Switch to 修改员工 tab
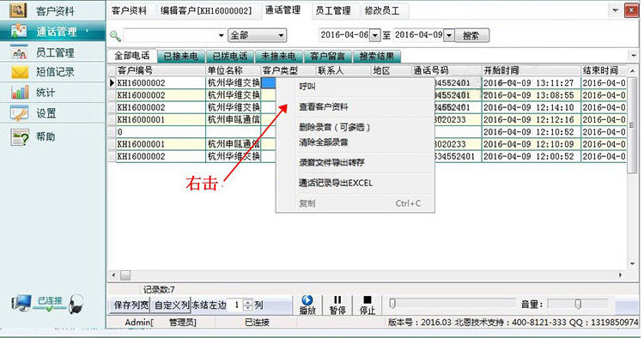 tap(382, 10)
